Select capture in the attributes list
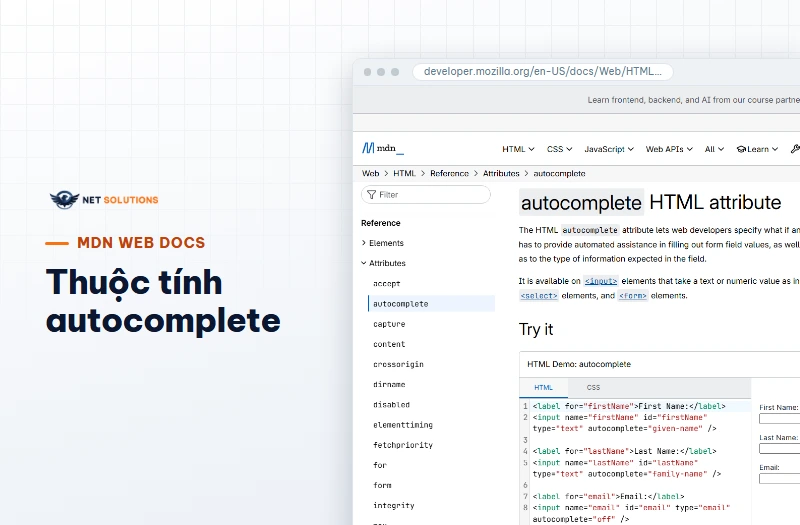This screenshot has width=800, height=525. click(x=389, y=324)
